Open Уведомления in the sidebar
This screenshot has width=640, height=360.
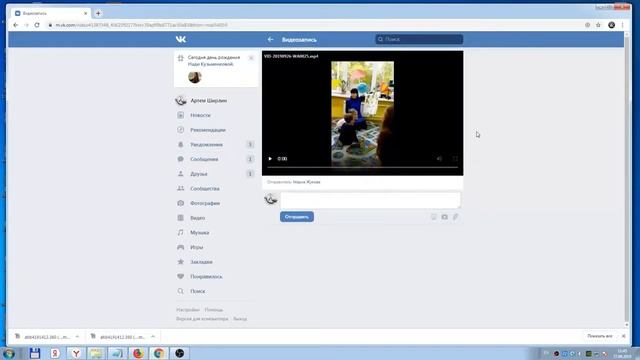(x=207, y=144)
